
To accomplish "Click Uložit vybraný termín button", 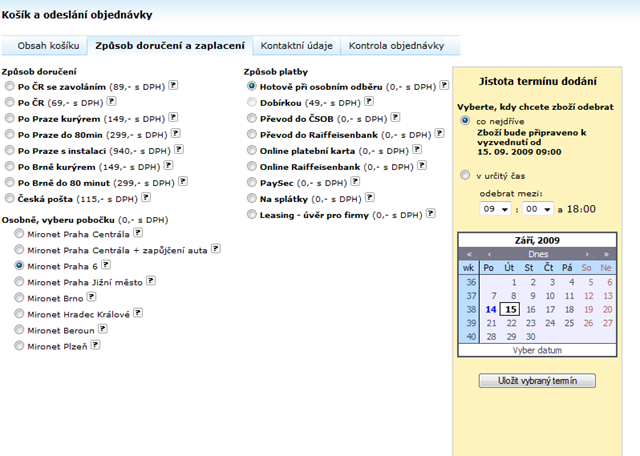I will coord(537,381).
